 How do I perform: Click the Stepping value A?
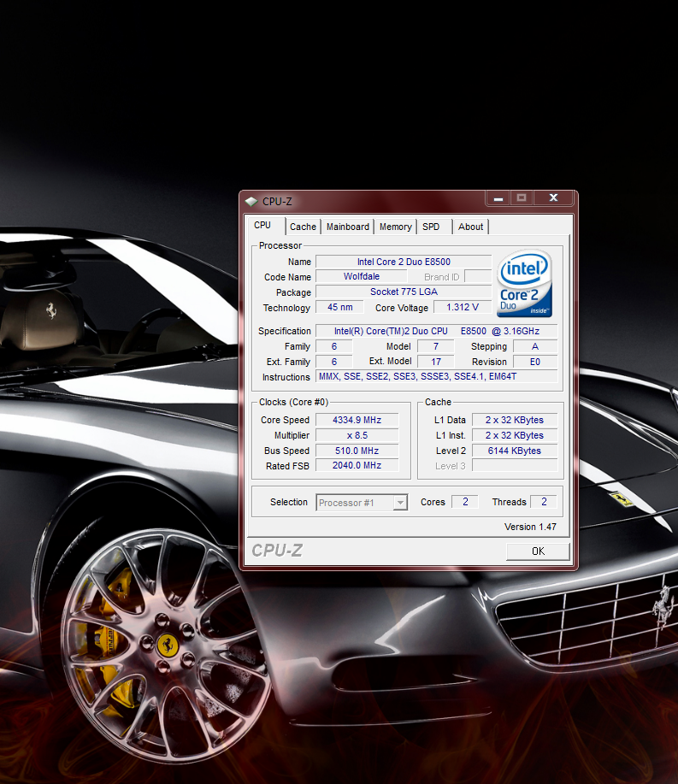pos(535,346)
